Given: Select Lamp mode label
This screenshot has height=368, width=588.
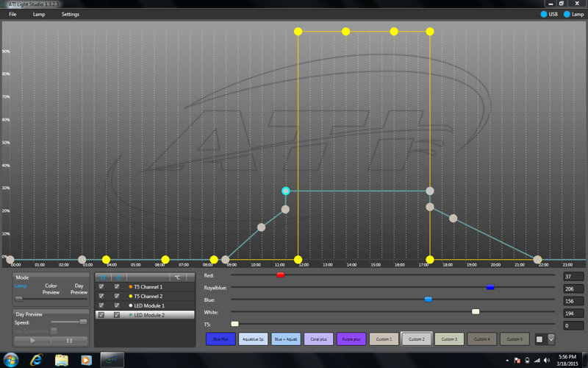Looking at the screenshot, I should pos(21,286).
